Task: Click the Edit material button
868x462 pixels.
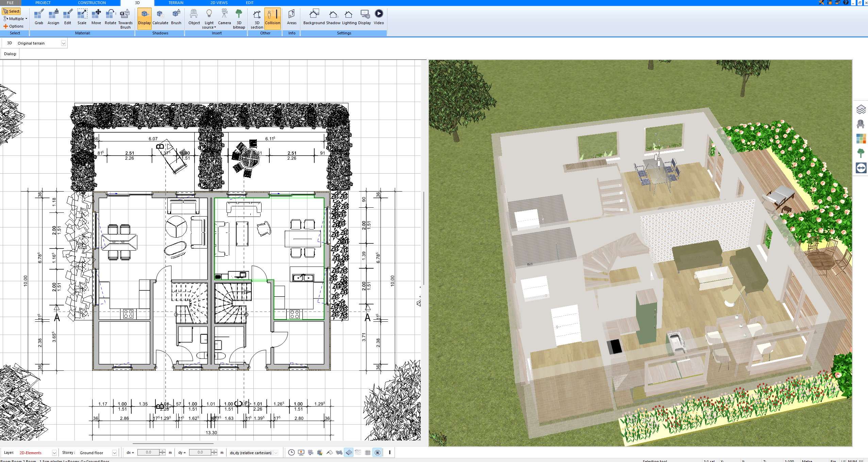Action: tap(68, 17)
